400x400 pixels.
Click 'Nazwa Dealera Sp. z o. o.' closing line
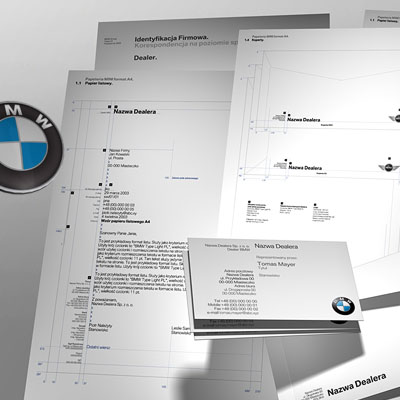click(x=112, y=304)
